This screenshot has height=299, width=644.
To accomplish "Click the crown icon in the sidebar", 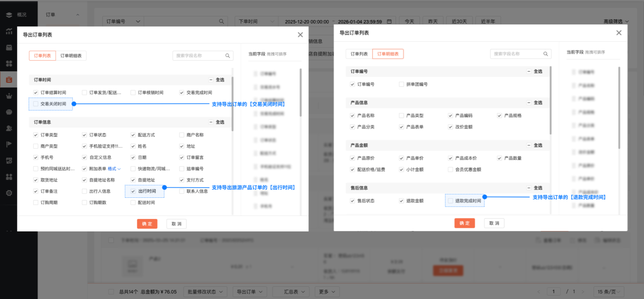I will (9, 96).
